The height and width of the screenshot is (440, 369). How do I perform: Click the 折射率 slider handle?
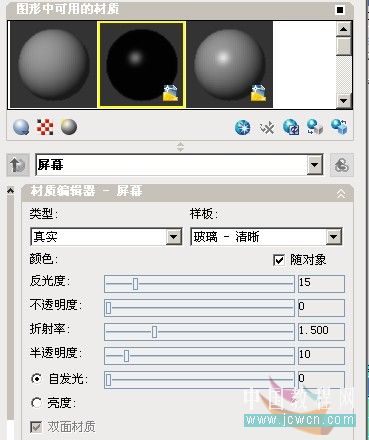click(154, 332)
